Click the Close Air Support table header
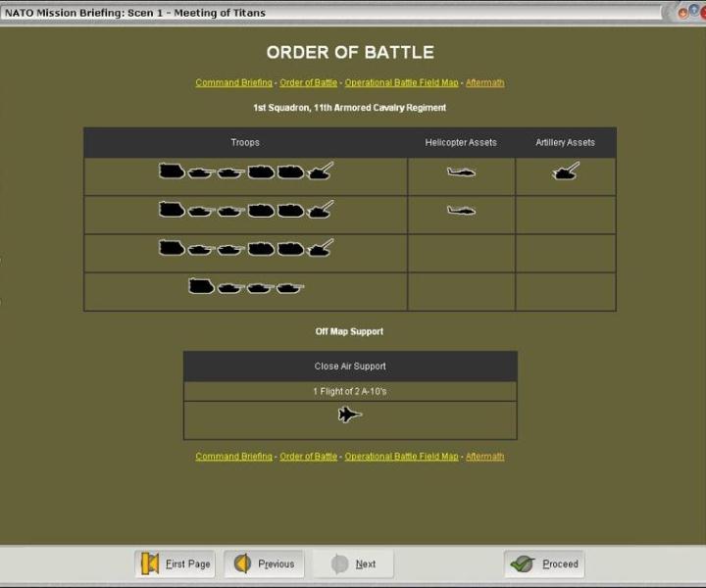The image size is (706, 588). tap(350, 367)
